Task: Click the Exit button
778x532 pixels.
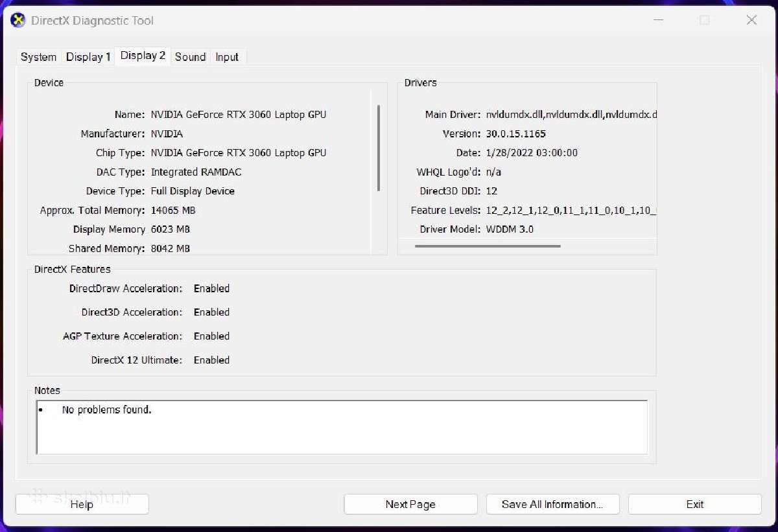Action: pyautogui.click(x=695, y=504)
